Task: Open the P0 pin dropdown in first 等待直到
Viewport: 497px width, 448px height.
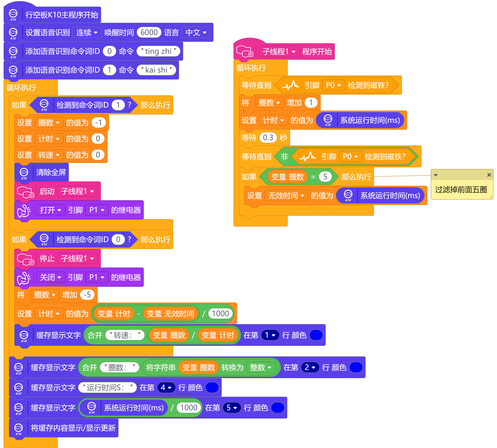Action: [x=333, y=85]
